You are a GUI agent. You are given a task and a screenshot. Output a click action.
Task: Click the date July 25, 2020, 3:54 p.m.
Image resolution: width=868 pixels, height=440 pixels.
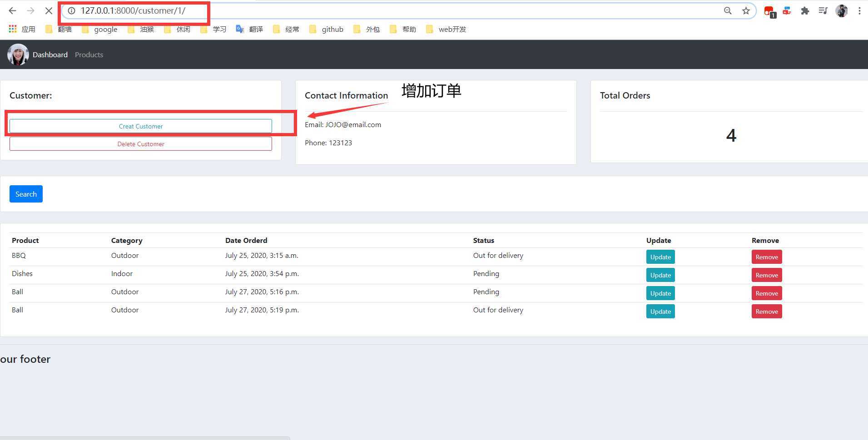262,273
